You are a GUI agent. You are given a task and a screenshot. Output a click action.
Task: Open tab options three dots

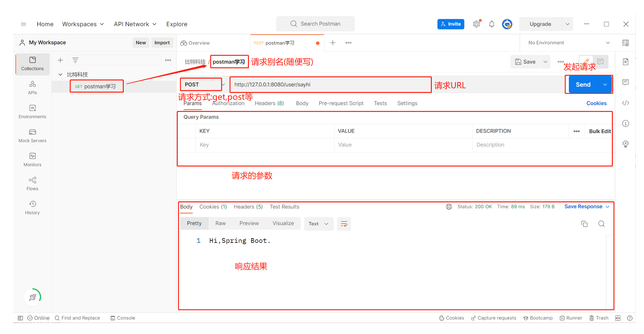pyautogui.click(x=348, y=43)
